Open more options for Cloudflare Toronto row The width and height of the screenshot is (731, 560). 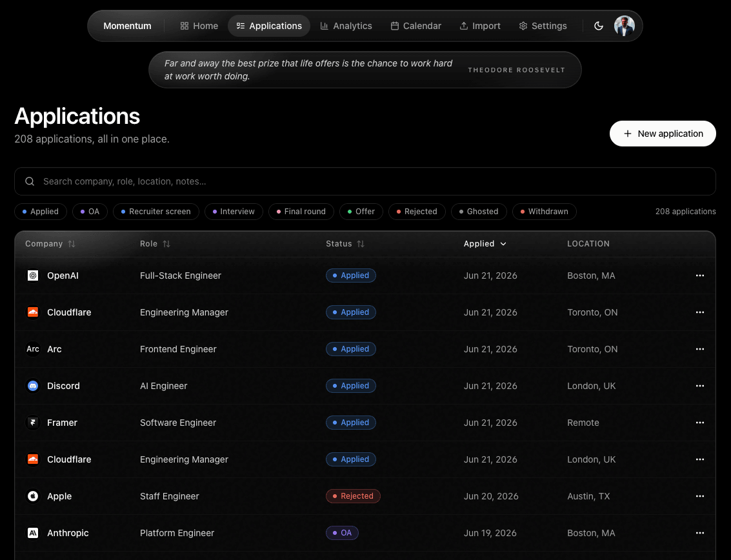[x=700, y=312]
